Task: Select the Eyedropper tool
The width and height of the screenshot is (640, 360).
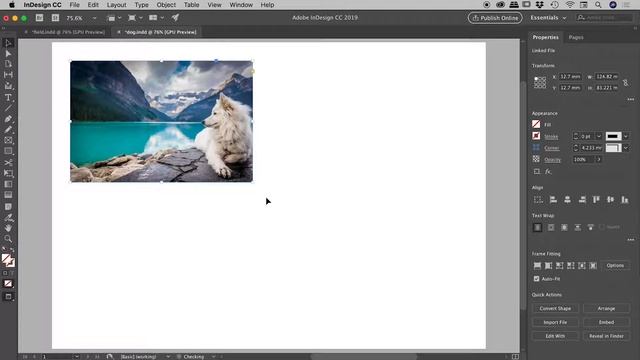Action: (x=8, y=217)
